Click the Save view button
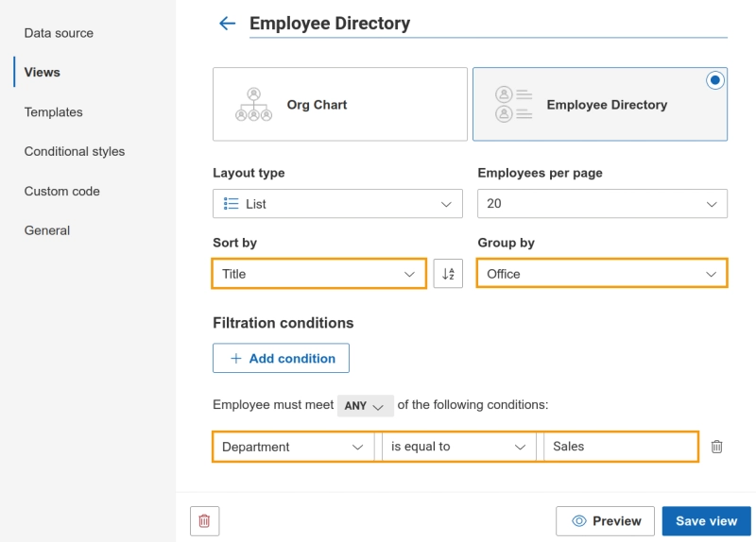This screenshot has height=542, width=756. point(706,521)
